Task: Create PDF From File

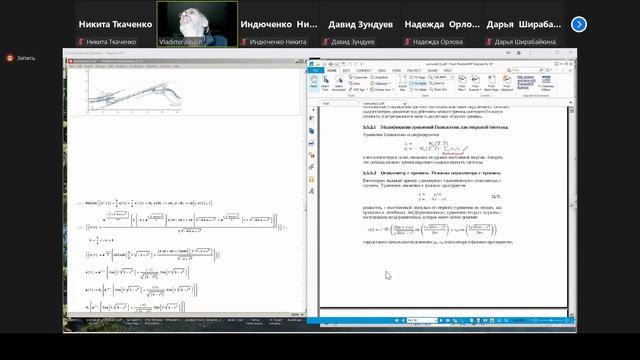Action: pos(462,83)
